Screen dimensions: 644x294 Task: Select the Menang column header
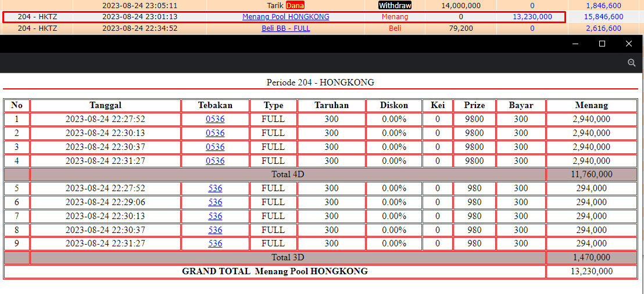(592, 106)
